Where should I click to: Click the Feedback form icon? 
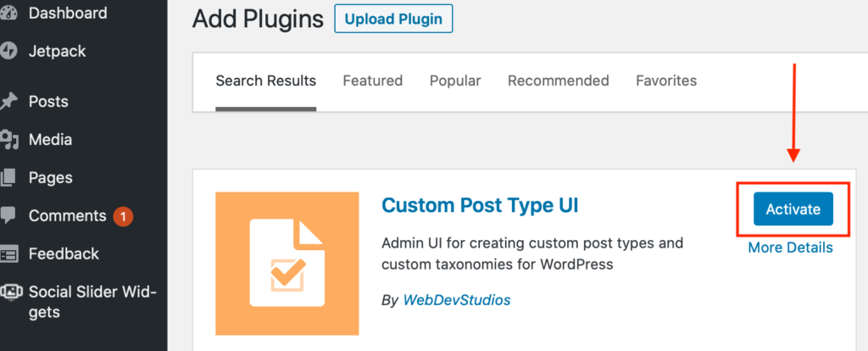(x=8, y=254)
